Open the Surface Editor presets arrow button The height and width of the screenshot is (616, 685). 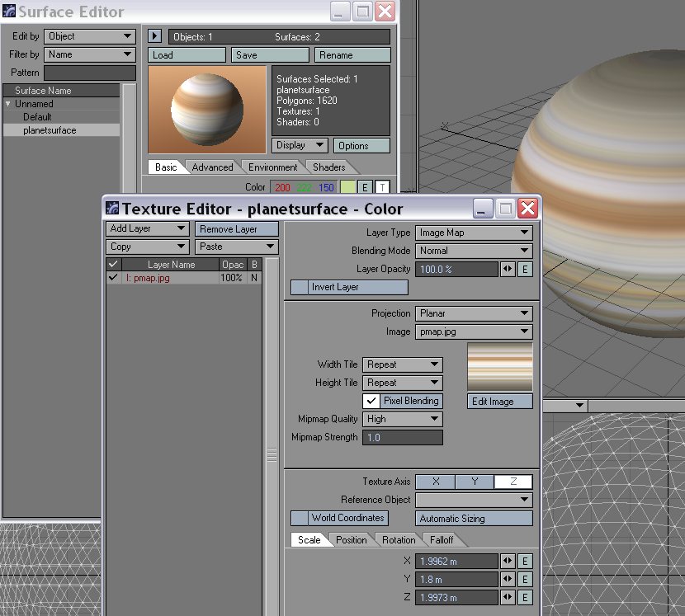[154, 35]
